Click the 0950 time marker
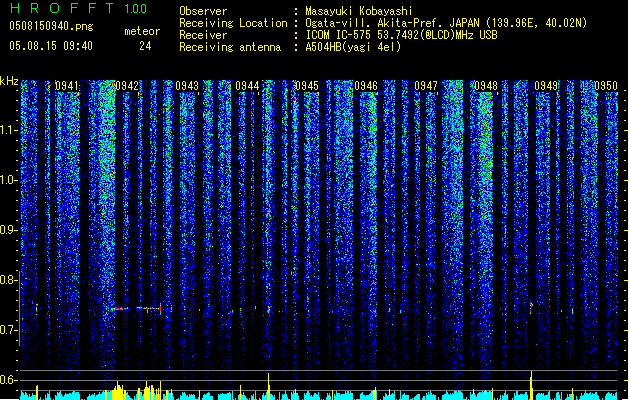 click(606, 86)
